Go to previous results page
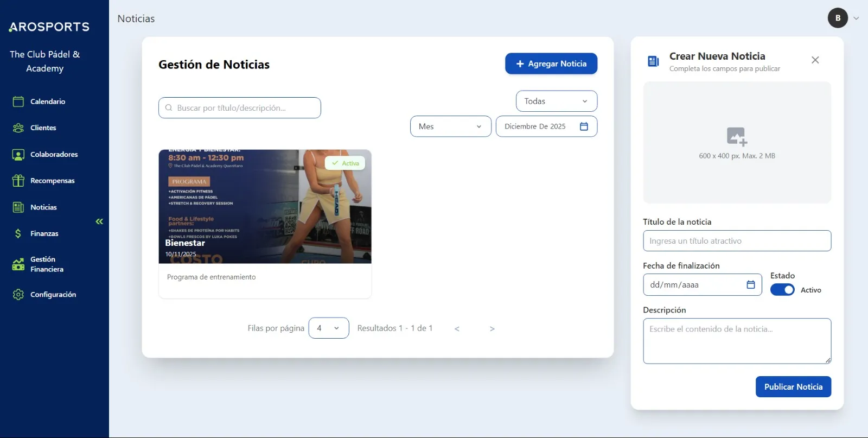 coord(457,328)
